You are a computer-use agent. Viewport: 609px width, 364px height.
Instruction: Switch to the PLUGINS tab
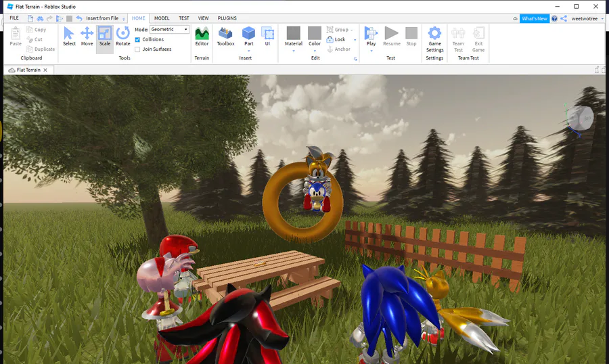point(227,18)
